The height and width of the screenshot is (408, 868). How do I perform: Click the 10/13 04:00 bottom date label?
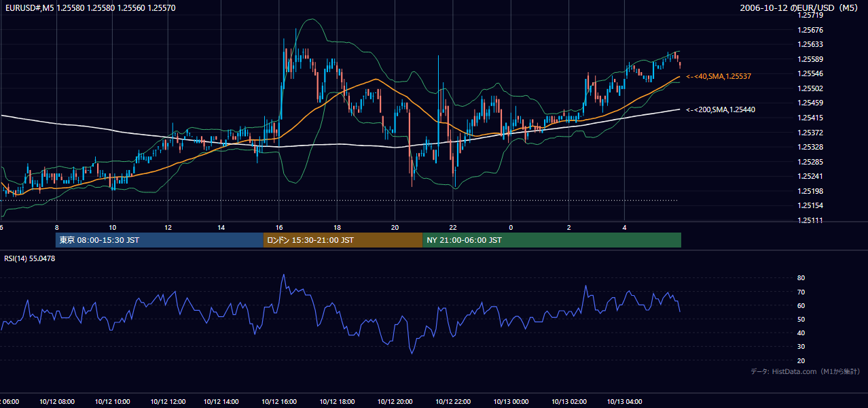[625, 402]
